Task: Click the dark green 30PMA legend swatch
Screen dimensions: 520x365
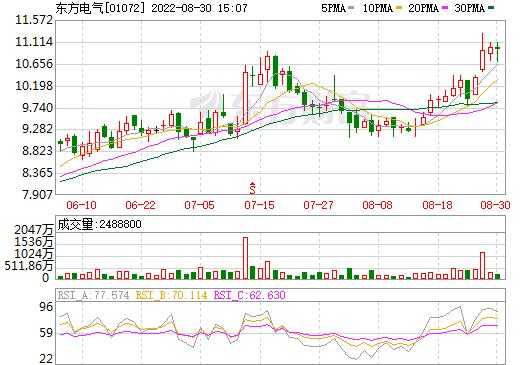Action: (x=491, y=7)
